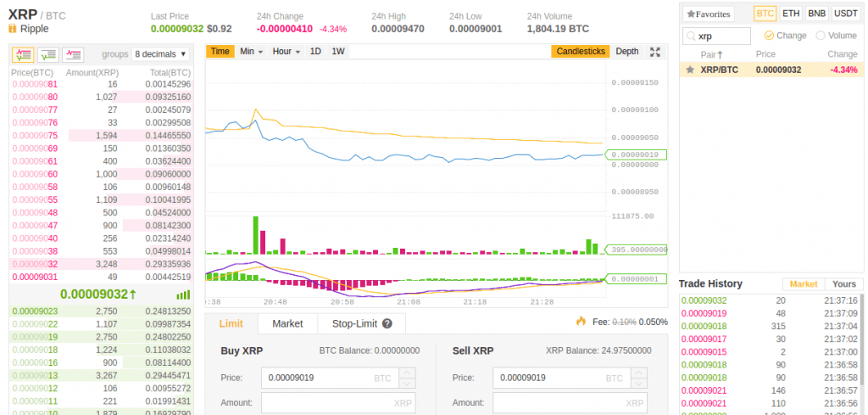This screenshot has width=868, height=415.
Task: Click buy order price 0.00009023
Action: pyautogui.click(x=35, y=311)
